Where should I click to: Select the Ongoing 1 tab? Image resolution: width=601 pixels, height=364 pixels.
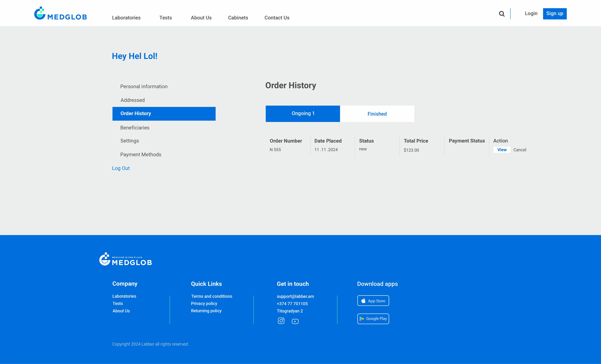(x=303, y=114)
